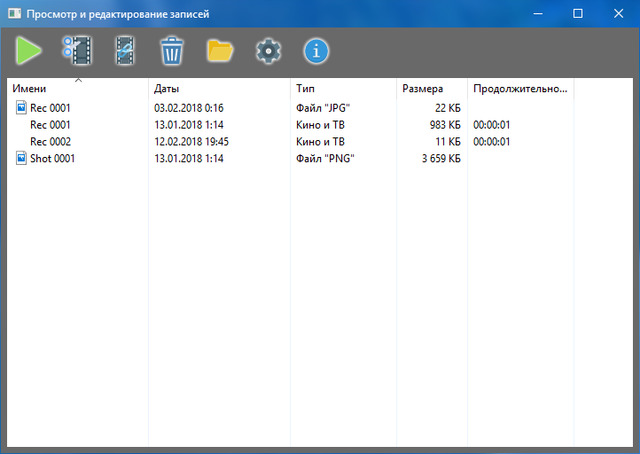Maximize the Просмотр и редактирование записей window
Viewport: 640px width, 454px height.
578,14
